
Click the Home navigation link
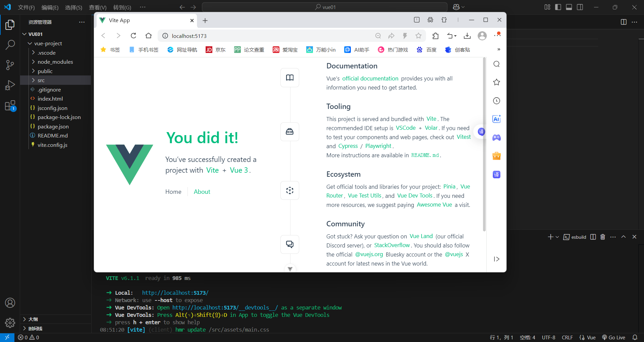[x=173, y=192]
